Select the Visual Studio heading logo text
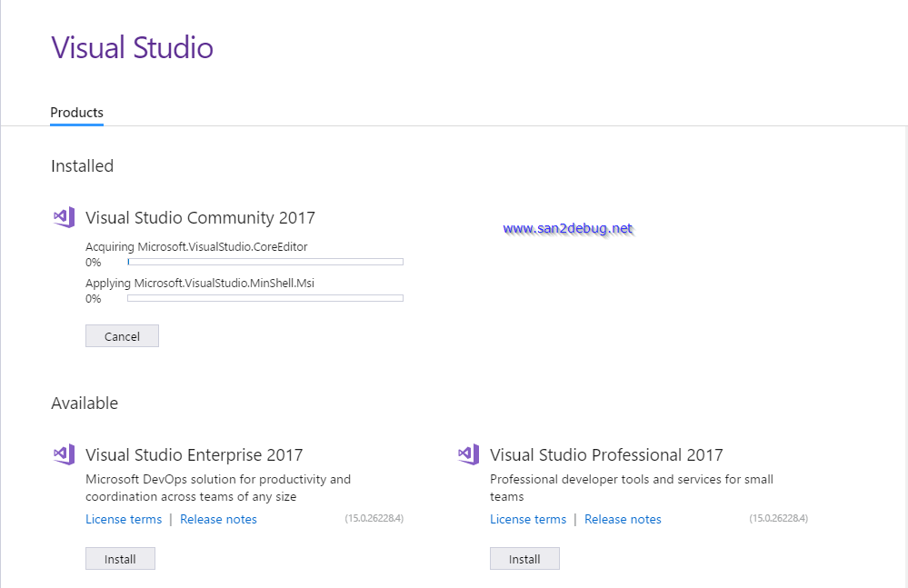The height and width of the screenshot is (588, 908). coord(132,47)
